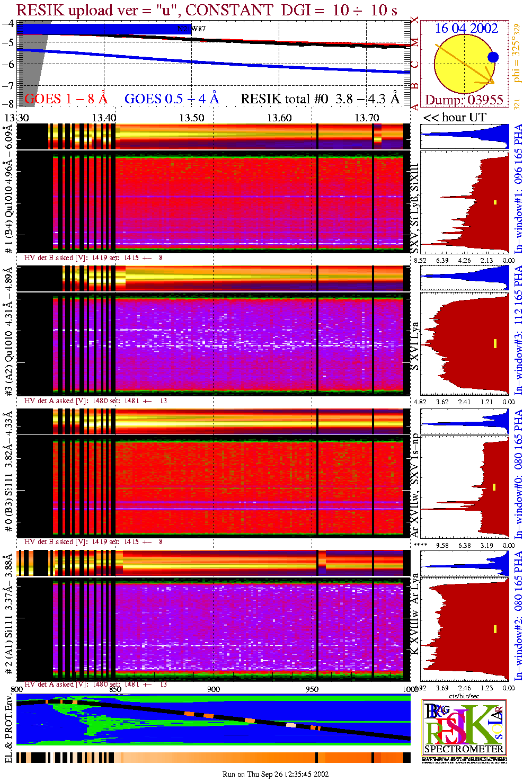This screenshot has width=532, height=782.
Task: Click yellow marker in In-window#3 histogram
Action: (x=495, y=344)
